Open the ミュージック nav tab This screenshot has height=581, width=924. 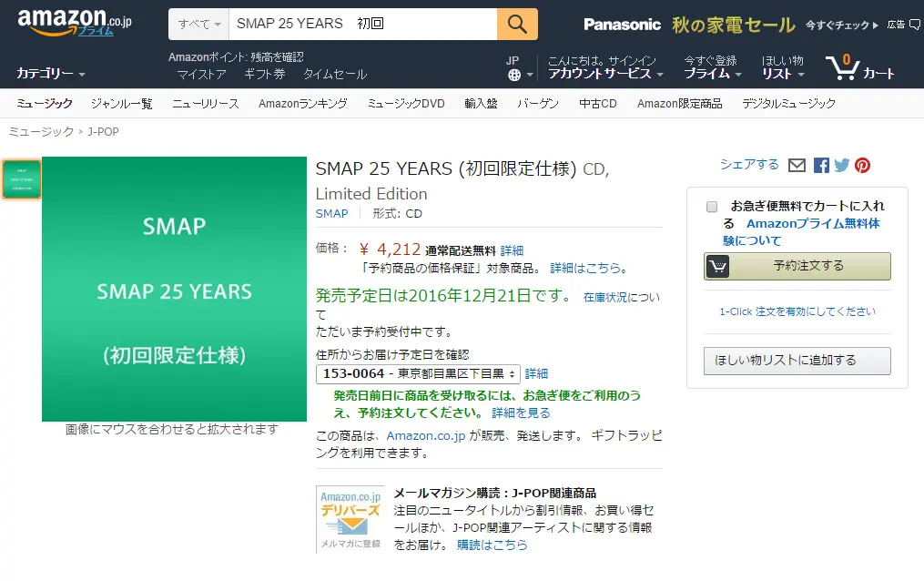pyautogui.click(x=45, y=104)
